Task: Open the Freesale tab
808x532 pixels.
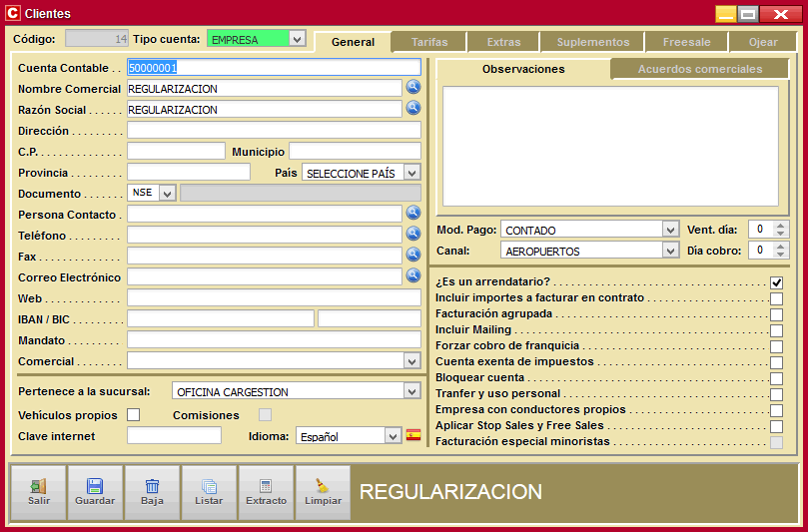Action: pos(686,42)
